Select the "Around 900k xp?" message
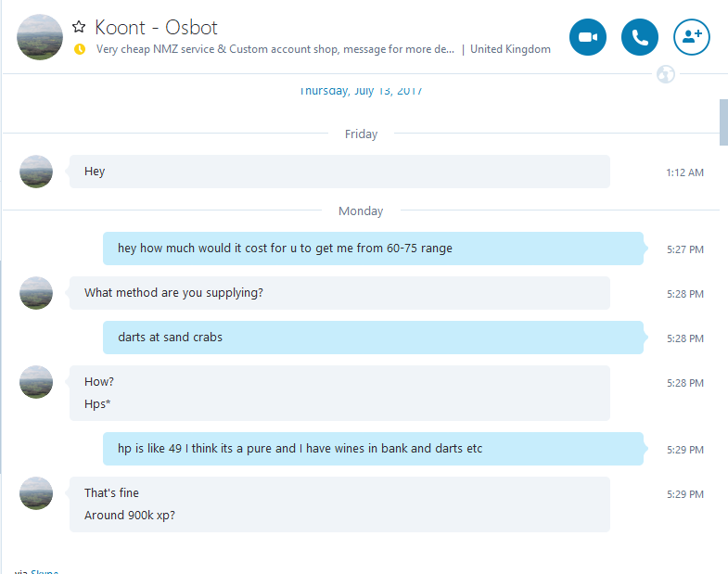728x574 pixels. coord(130,515)
